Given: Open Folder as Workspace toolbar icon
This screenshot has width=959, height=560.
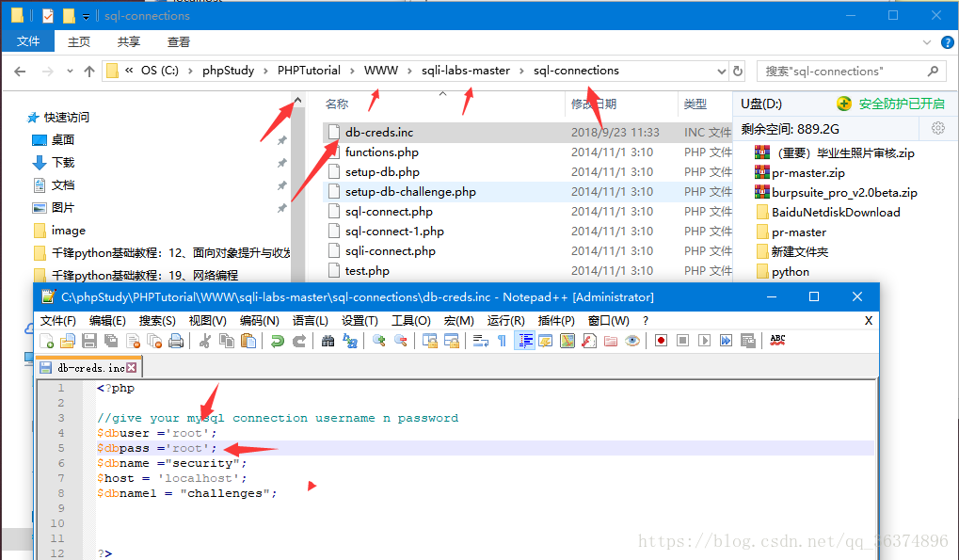Looking at the screenshot, I should [x=611, y=341].
